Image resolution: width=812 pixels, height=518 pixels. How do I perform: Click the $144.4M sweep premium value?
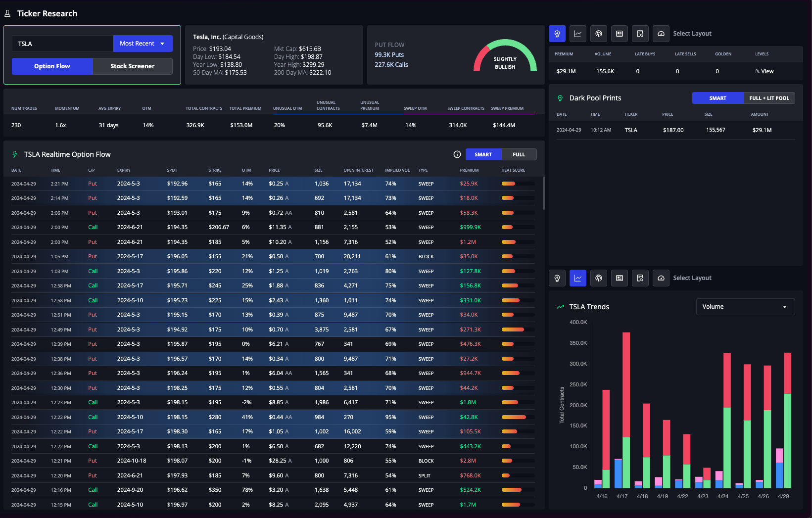[x=504, y=125]
